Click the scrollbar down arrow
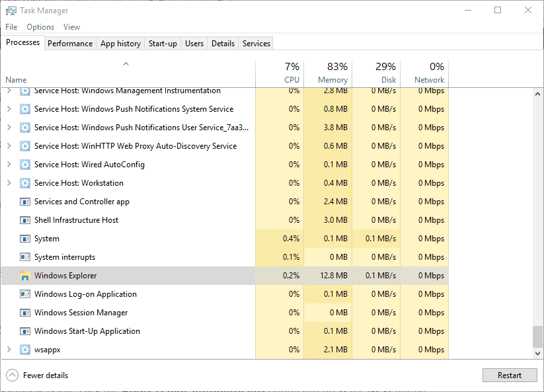Screen dimensions: 544x392 pyautogui.click(x=537, y=354)
